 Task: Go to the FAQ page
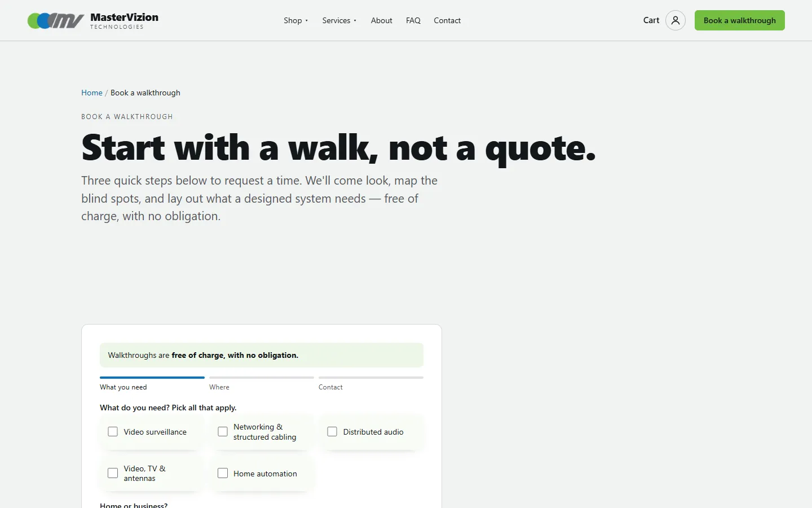[413, 20]
